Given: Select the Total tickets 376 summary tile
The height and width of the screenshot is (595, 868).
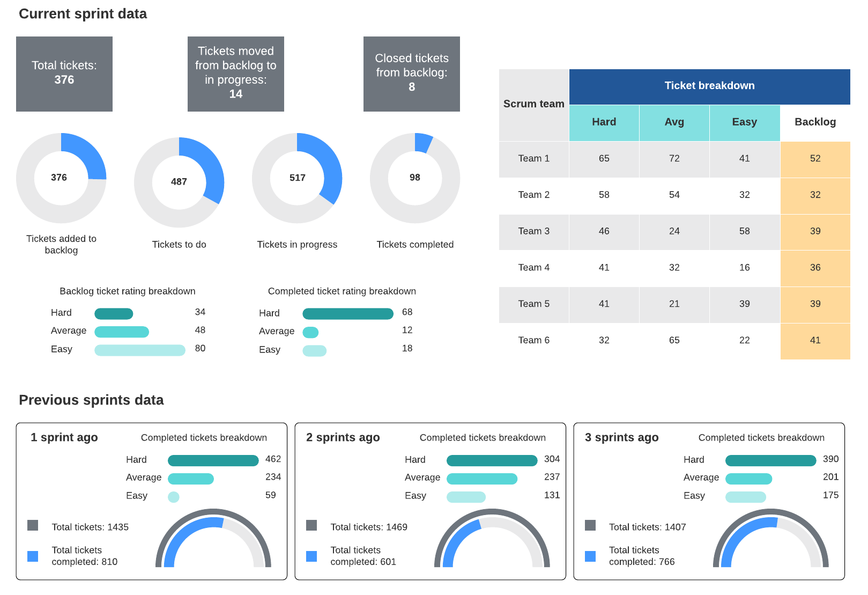Looking at the screenshot, I should [x=64, y=74].
